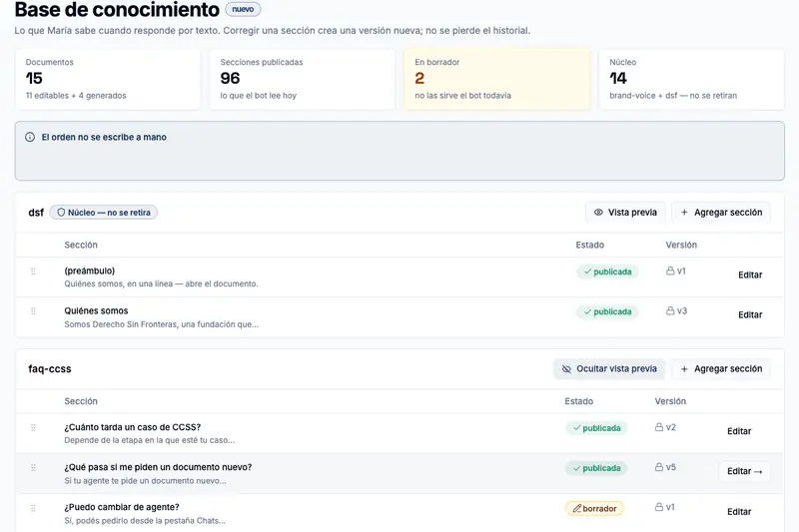The height and width of the screenshot is (532, 799).
Task: Click the Sección column header in the dsf table
Action: tap(81, 245)
